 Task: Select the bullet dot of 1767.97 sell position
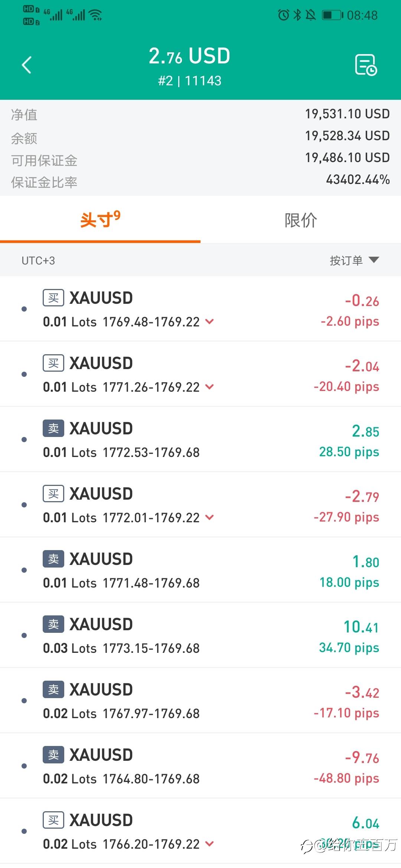(x=24, y=701)
